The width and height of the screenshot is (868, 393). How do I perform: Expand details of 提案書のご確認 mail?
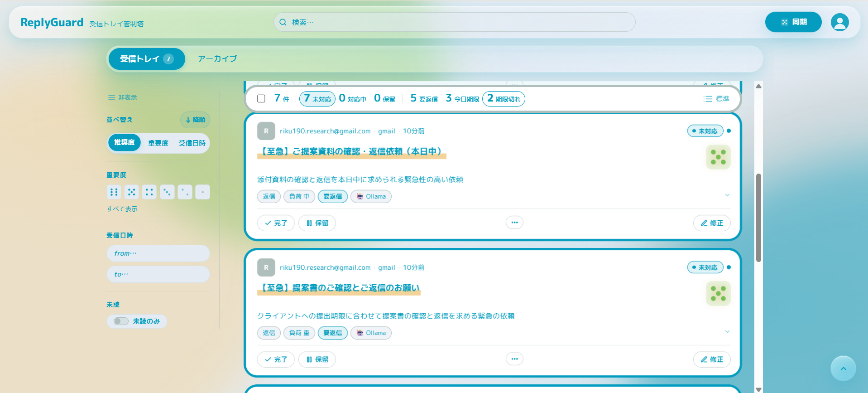727,332
